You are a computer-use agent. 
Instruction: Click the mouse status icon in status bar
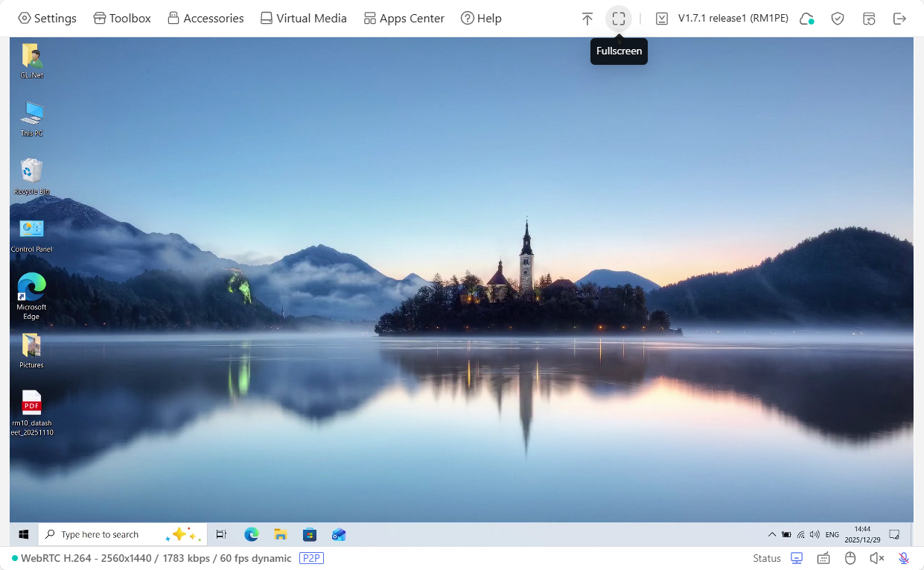tap(850, 557)
